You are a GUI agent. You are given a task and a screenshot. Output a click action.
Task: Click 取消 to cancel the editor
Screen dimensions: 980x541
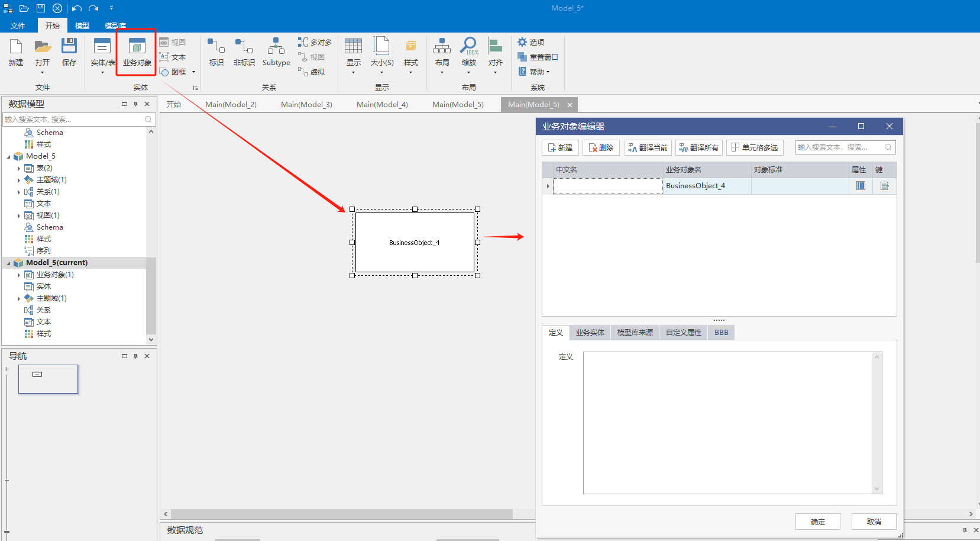pos(874,521)
